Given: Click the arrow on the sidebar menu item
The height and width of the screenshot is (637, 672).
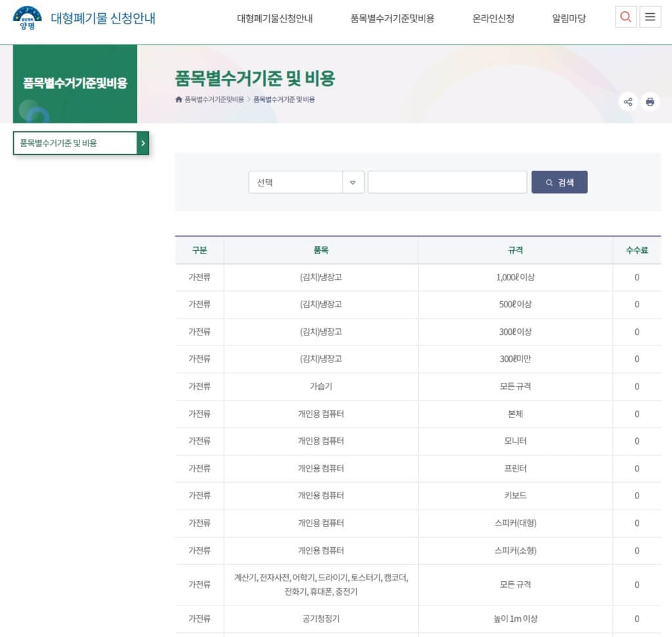Looking at the screenshot, I should pos(142,143).
